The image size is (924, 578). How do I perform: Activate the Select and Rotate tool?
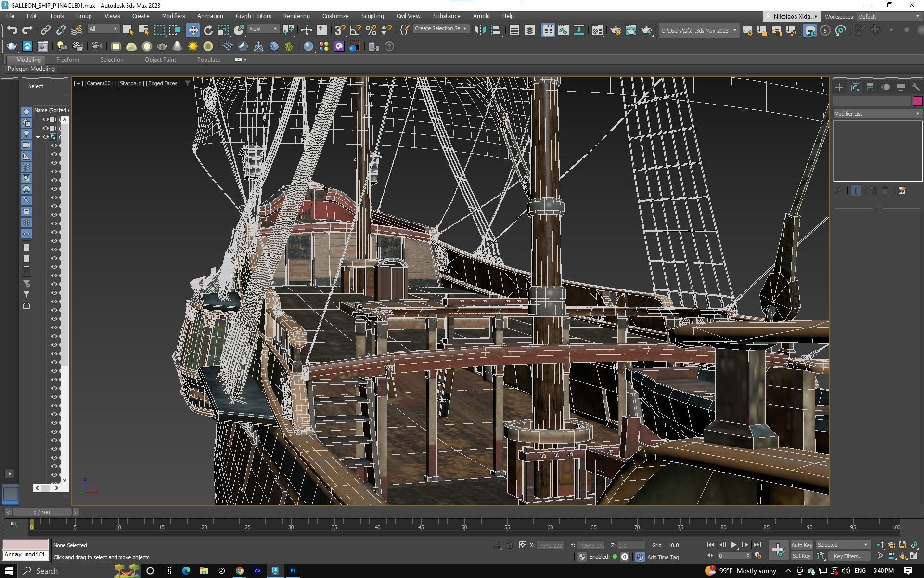click(x=208, y=30)
